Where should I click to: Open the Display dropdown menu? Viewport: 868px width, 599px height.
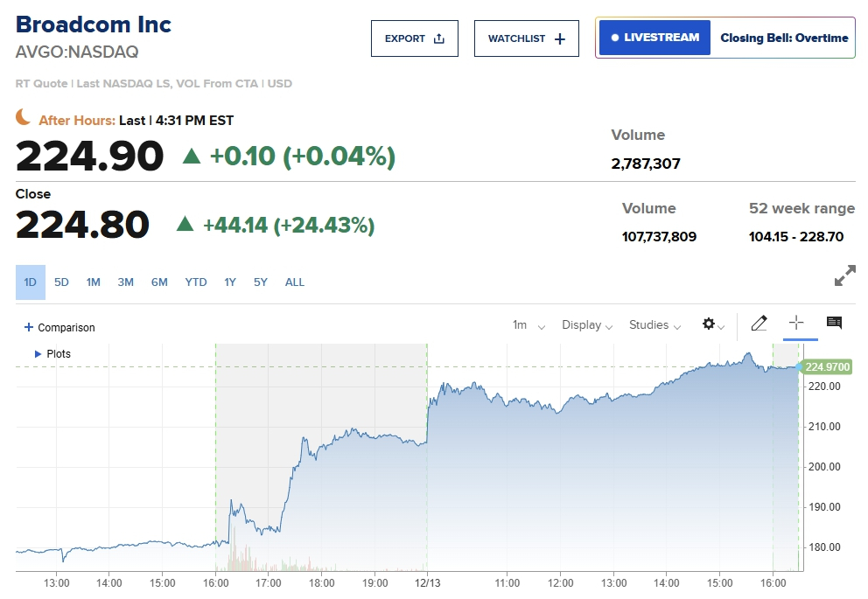click(587, 325)
